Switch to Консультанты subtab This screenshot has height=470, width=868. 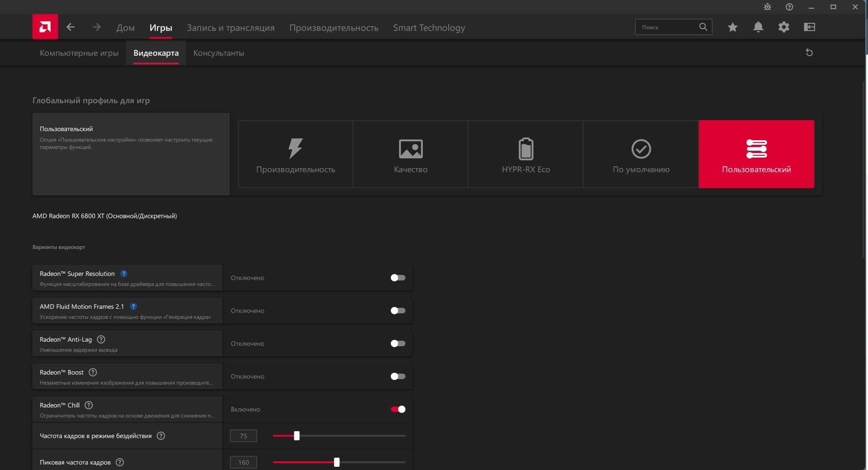pyautogui.click(x=218, y=53)
